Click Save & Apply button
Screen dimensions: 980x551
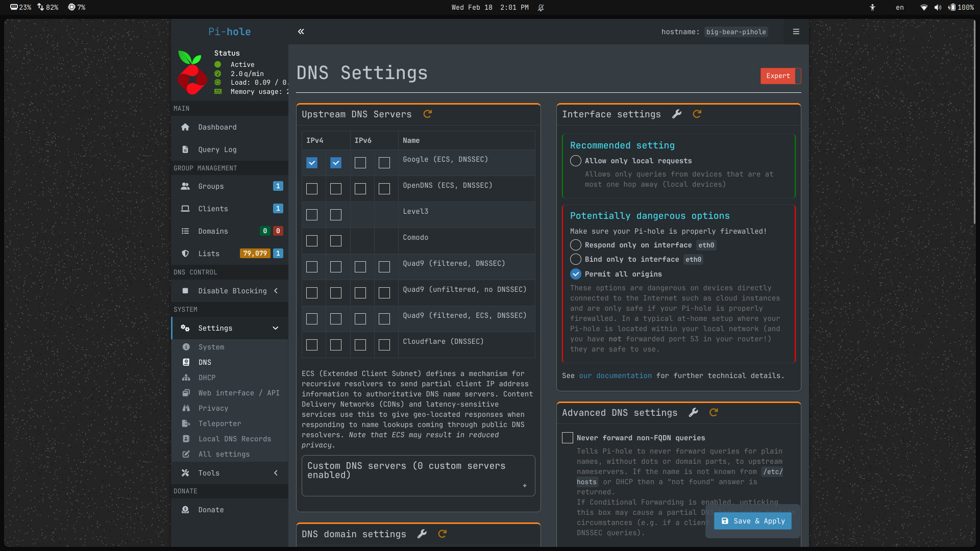(x=753, y=521)
